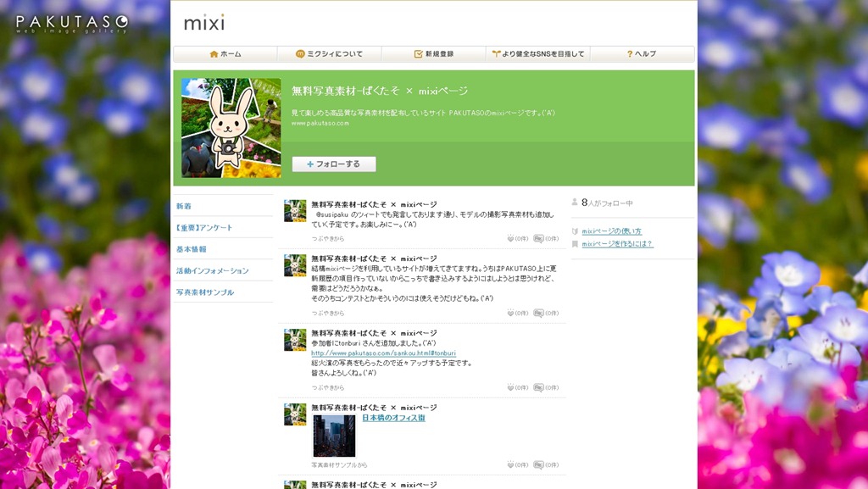Open the 【重要】アンケート sidebar link
This screenshot has width=868, height=489.
(x=204, y=227)
